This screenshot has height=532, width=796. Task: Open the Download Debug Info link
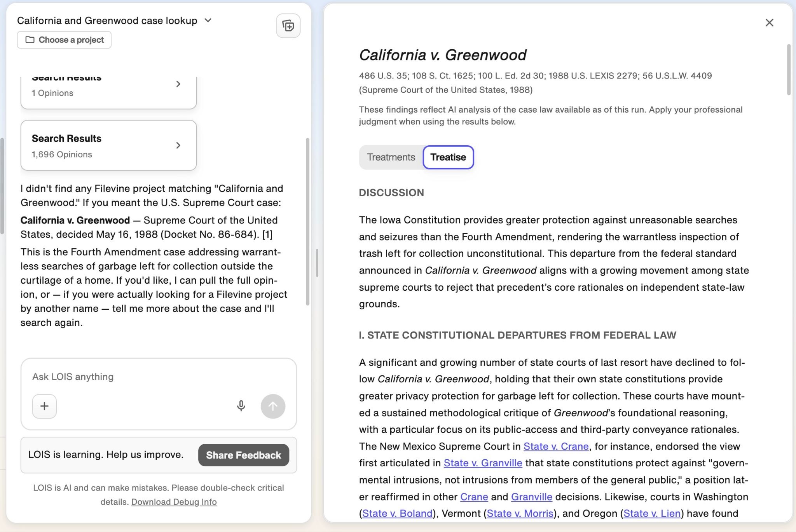click(x=174, y=502)
